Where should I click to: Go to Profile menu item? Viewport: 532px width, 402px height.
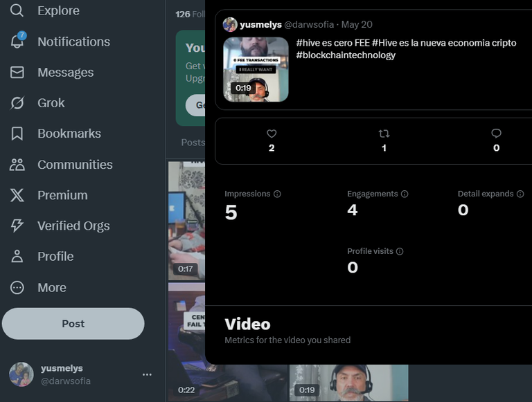(55, 256)
